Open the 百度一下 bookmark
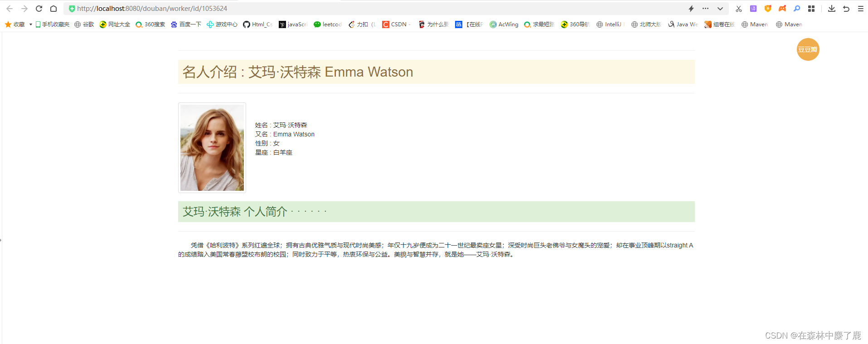 point(186,24)
